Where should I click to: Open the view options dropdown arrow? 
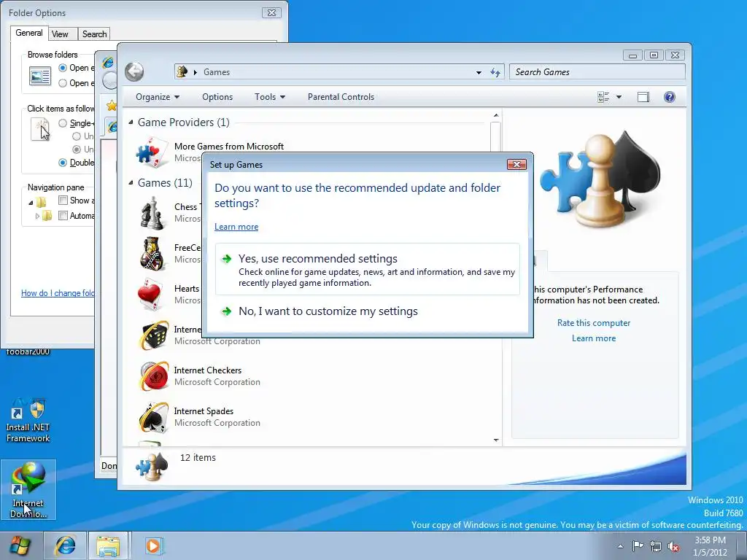[619, 97]
